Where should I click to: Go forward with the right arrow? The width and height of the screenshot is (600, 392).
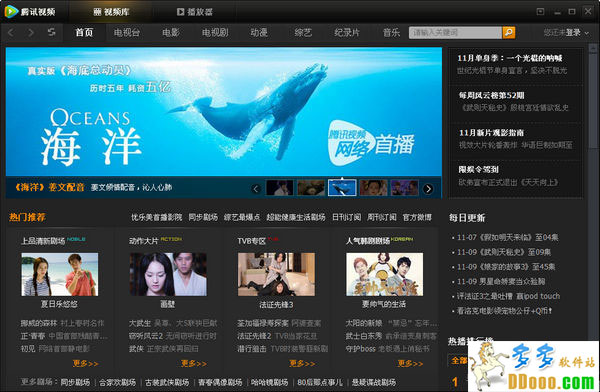click(31, 33)
